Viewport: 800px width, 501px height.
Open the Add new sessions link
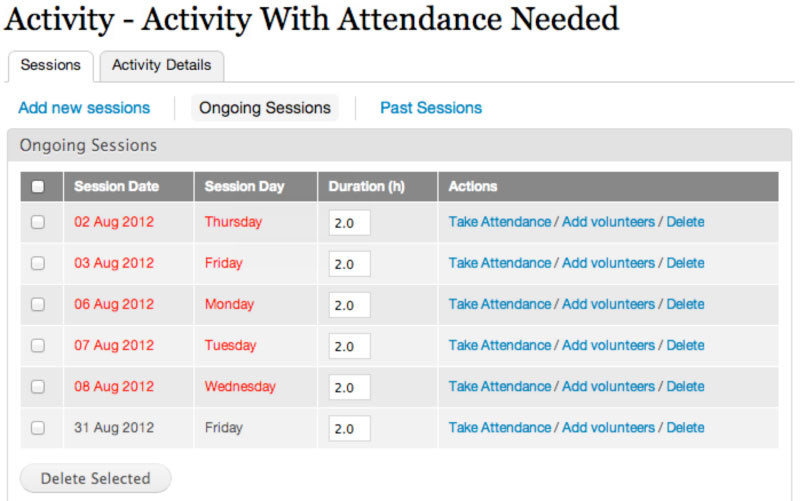coord(84,108)
